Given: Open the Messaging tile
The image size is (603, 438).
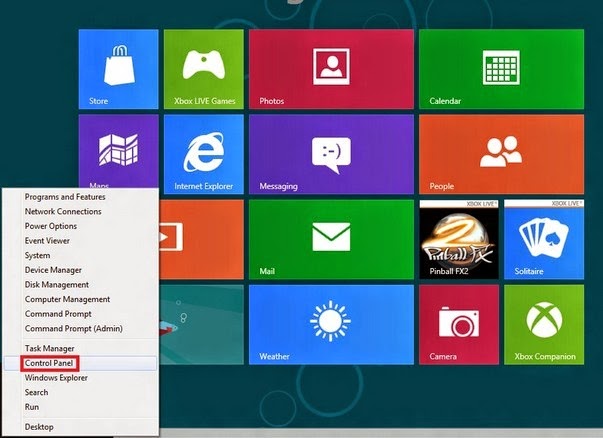Looking at the screenshot, I should tap(331, 154).
